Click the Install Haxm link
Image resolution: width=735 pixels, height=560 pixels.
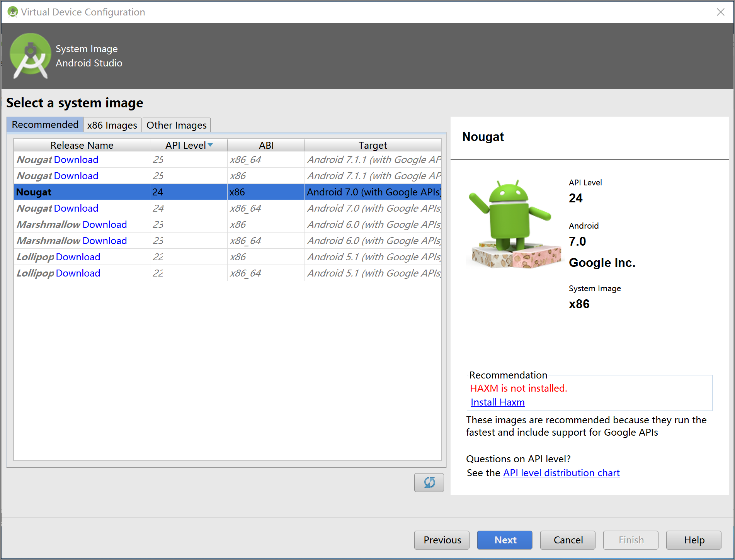[498, 402]
